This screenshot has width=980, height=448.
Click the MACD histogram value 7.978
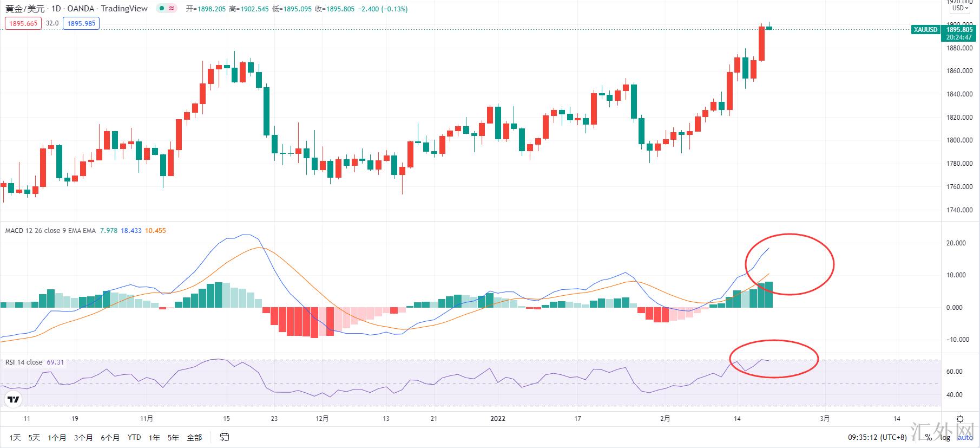[x=109, y=231]
